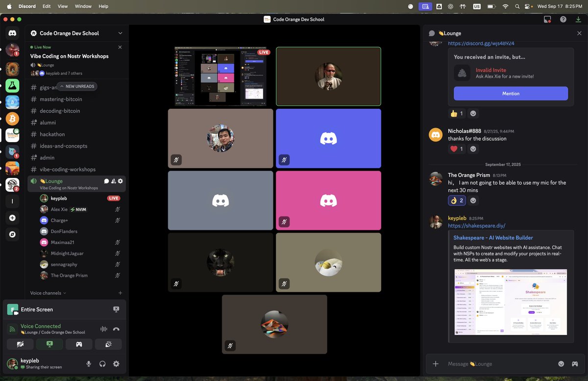This screenshot has width=588, height=381.
Task: Open the parrot bird server icon
Action: (x=12, y=152)
